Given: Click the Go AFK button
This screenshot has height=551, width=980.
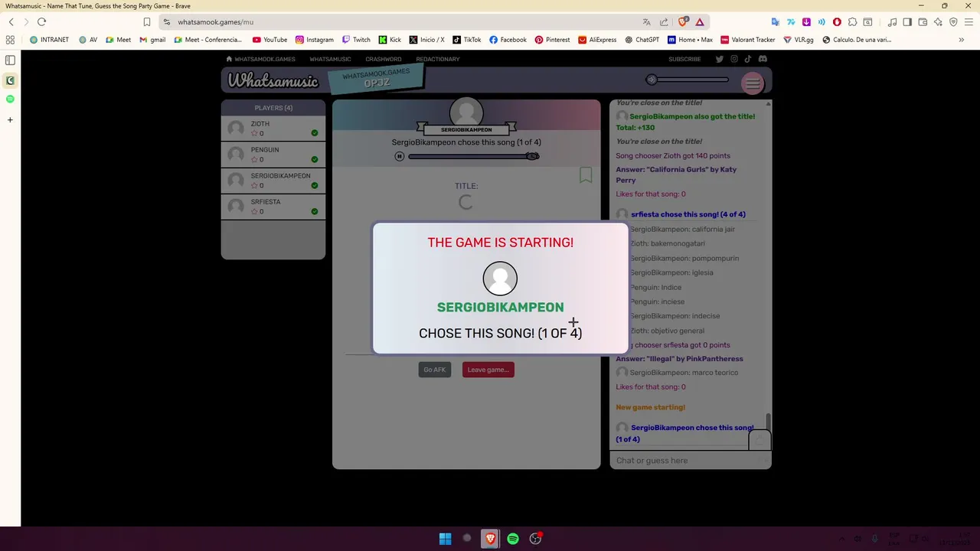Looking at the screenshot, I should [434, 370].
